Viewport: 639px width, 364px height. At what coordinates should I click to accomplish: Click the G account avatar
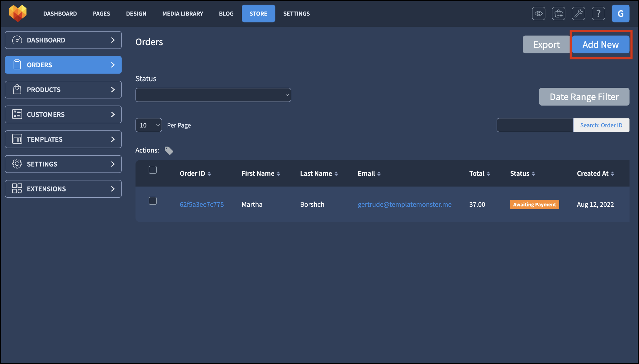(x=620, y=13)
